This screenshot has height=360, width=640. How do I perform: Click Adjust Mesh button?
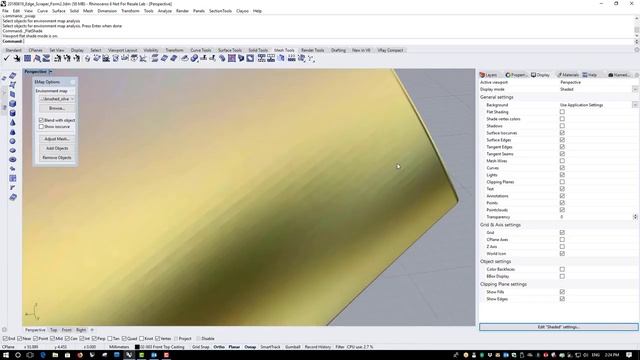pyautogui.click(x=57, y=139)
